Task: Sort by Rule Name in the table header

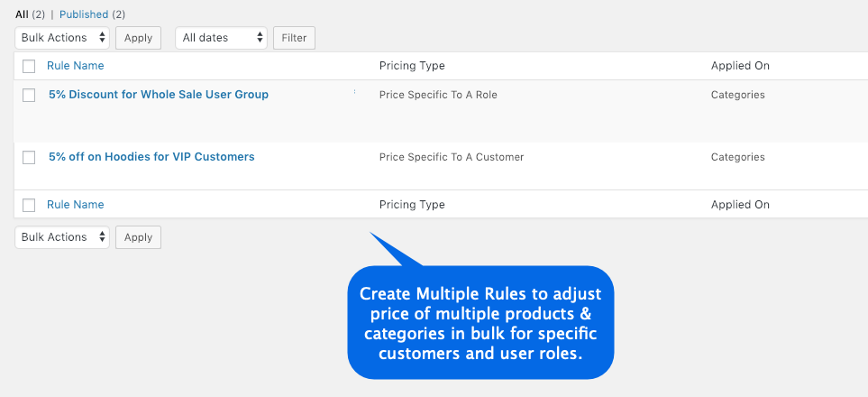Action: click(75, 66)
